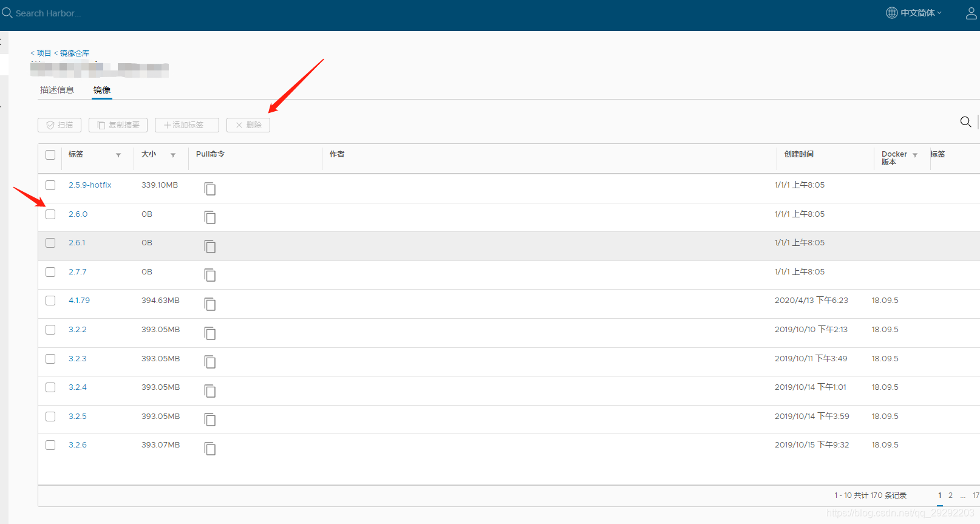Click the 复制摘要 button
980x524 pixels.
[x=118, y=125]
